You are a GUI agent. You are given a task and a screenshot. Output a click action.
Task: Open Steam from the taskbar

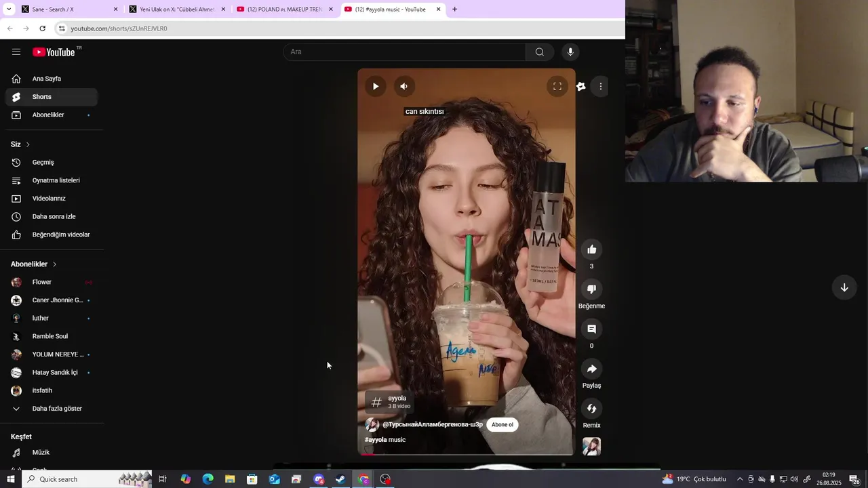340,479
